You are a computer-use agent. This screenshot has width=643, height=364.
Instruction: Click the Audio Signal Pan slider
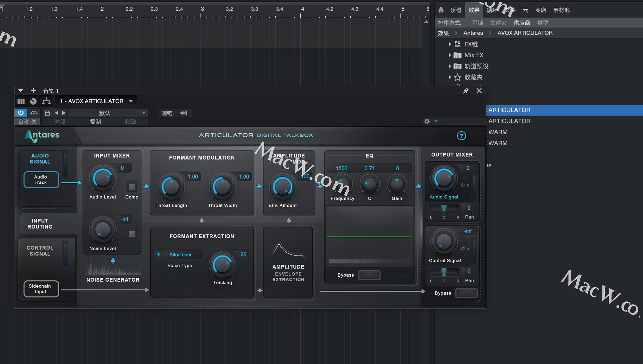444,208
